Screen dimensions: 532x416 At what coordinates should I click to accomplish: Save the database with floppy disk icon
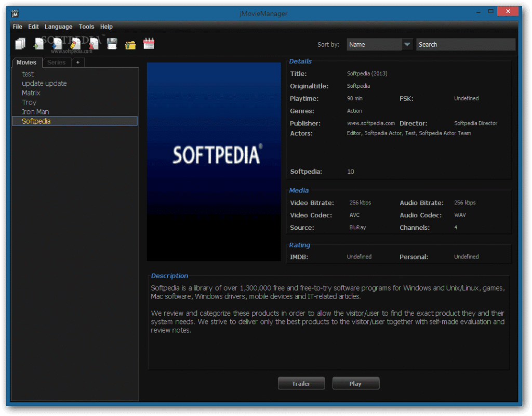(112, 44)
